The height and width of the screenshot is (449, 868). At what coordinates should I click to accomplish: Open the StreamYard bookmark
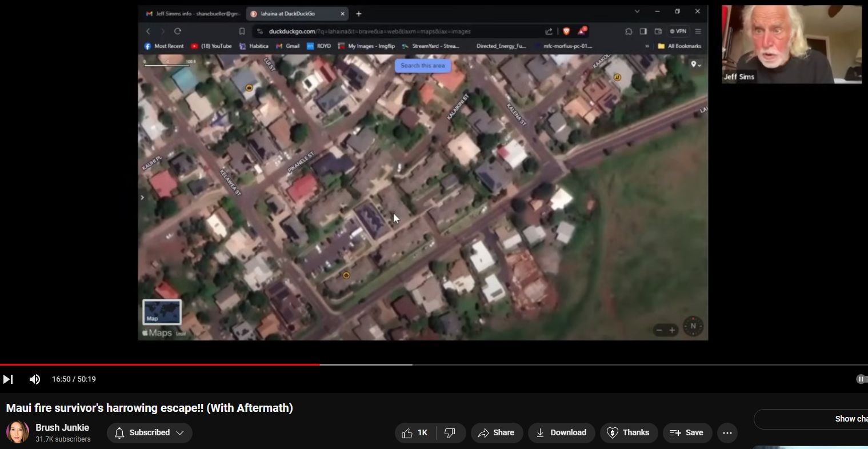[x=431, y=46]
